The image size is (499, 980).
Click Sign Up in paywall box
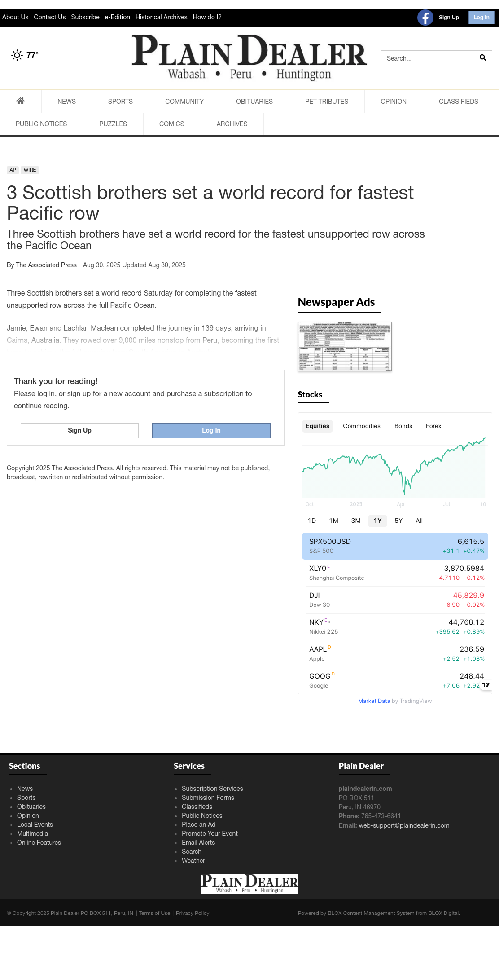coord(79,430)
